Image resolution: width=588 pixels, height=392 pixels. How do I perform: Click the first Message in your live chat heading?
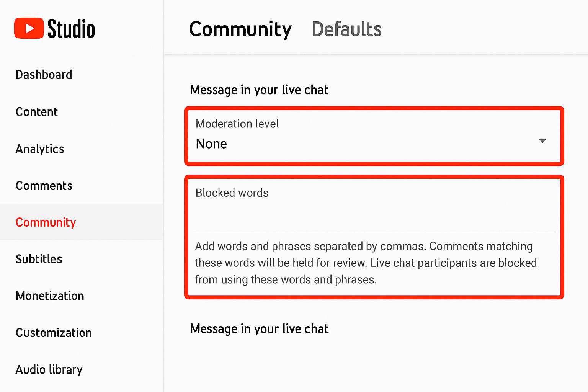(x=259, y=90)
